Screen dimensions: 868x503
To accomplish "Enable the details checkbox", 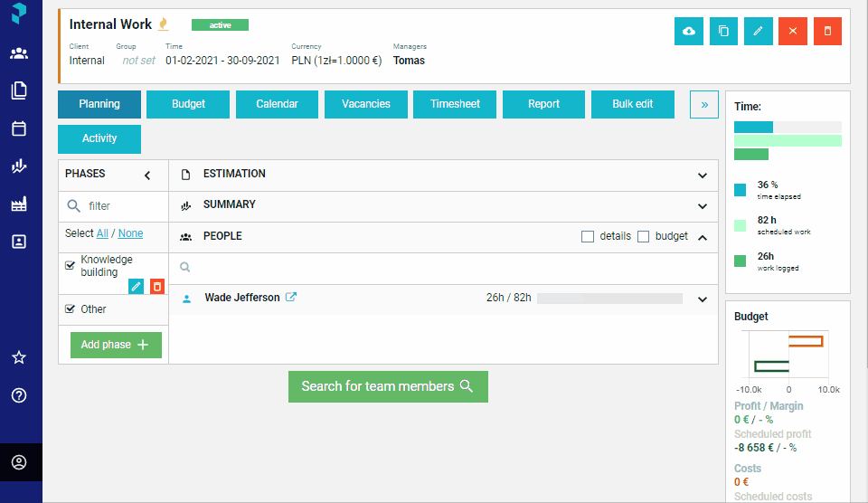I will [588, 236].
